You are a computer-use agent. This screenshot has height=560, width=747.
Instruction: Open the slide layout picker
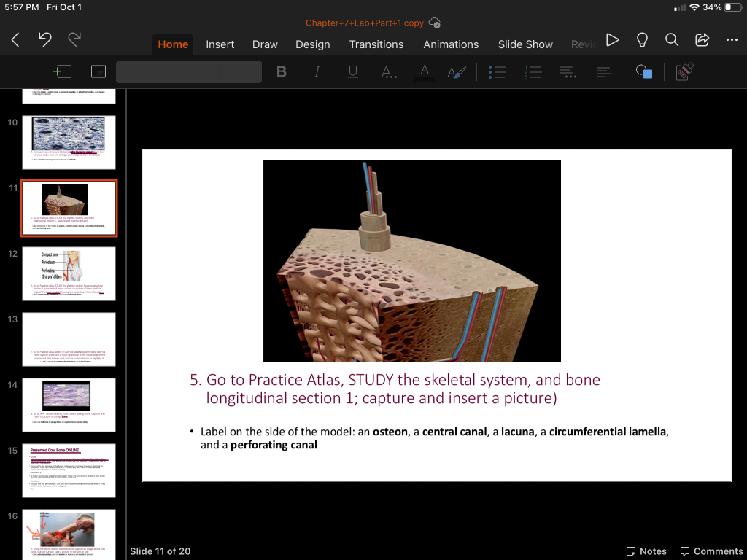pyautogui.click(x=98, y=71)
